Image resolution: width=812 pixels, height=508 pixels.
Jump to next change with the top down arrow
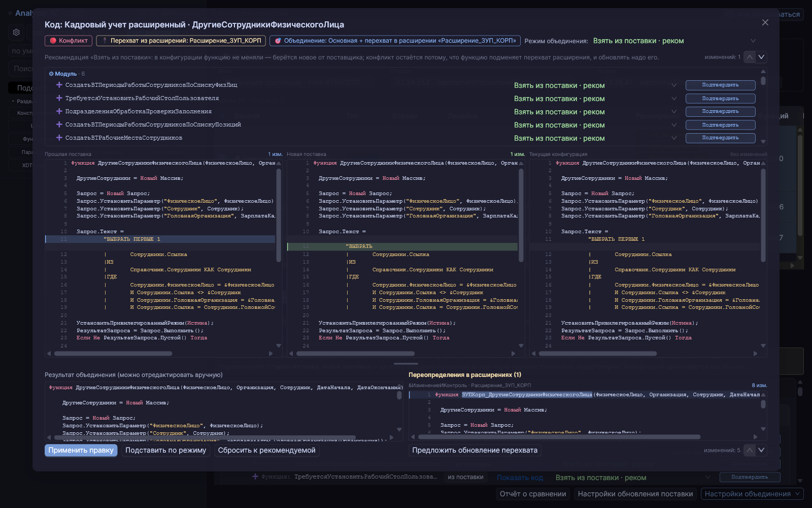click(761, 57)
